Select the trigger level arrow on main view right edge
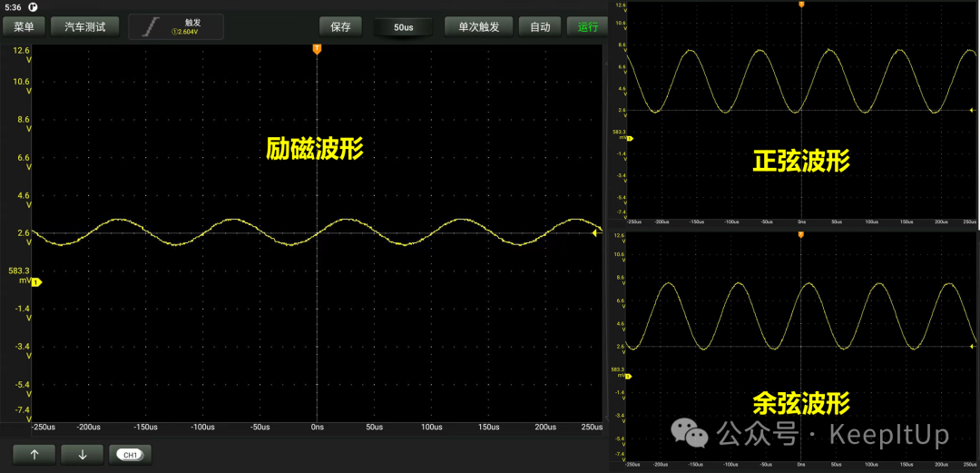 (x=595, y=232)
